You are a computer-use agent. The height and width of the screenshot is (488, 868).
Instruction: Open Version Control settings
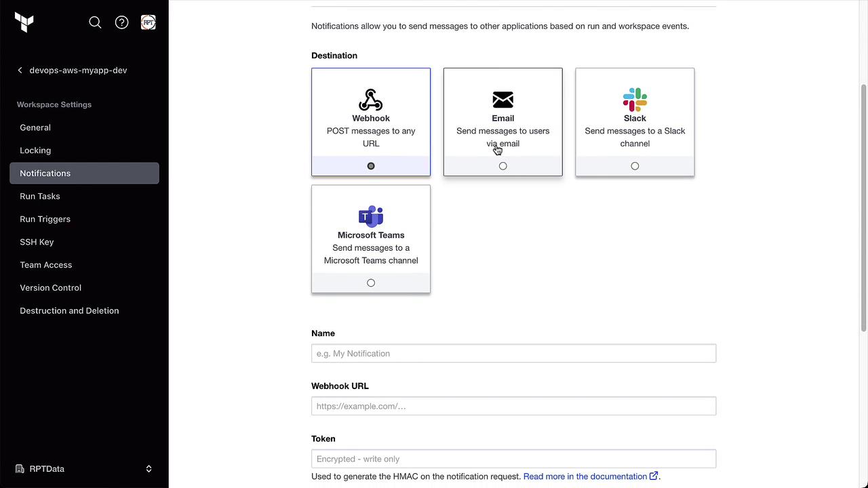click(51, 287)
